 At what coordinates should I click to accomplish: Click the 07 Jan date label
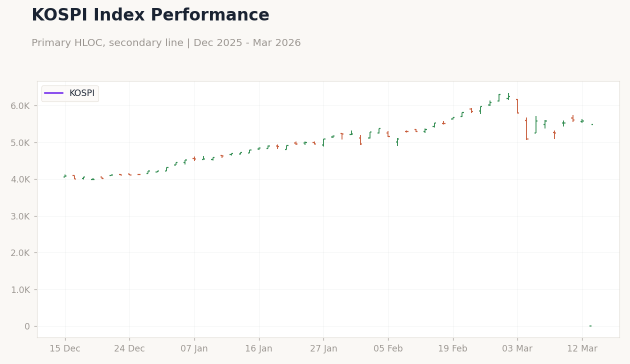click(x=194, y=348)
